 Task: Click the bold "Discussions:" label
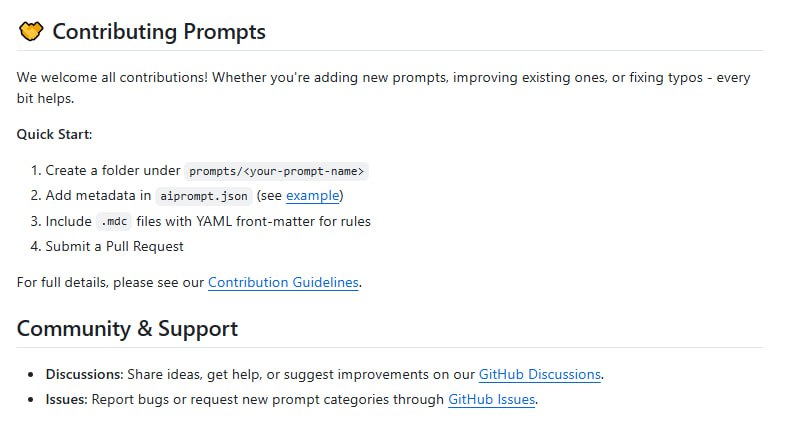pos(84,375)
